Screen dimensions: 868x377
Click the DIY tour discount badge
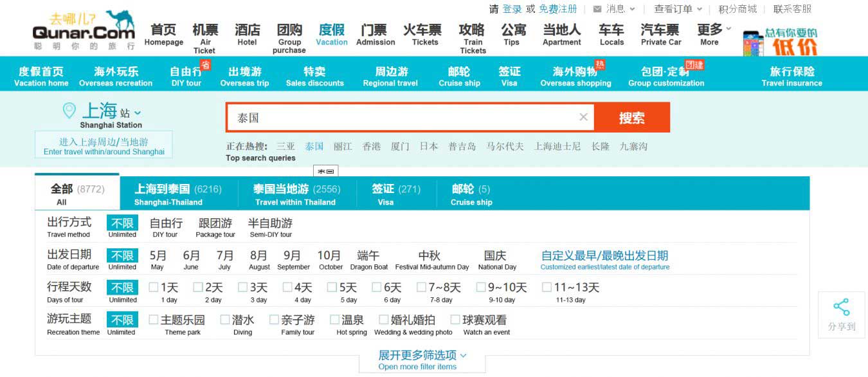(x=205, y=64)
